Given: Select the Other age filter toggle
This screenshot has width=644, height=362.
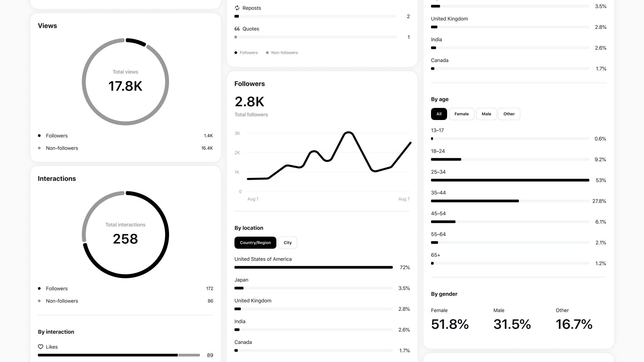Looking at the screenshot, I should click(508, 114).
